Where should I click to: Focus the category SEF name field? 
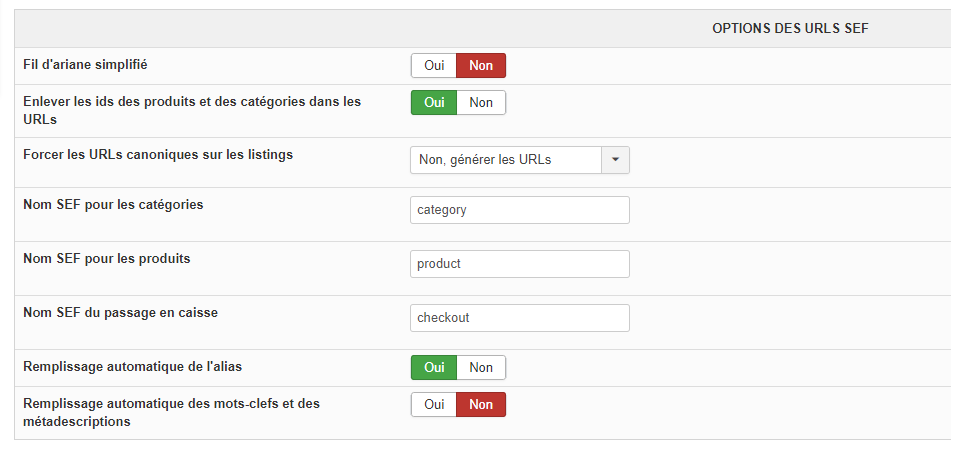click(x=520, y=210)
